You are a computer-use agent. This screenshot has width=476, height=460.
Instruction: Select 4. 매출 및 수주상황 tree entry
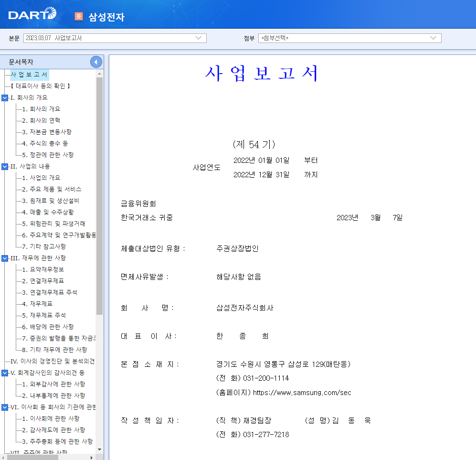48,212
